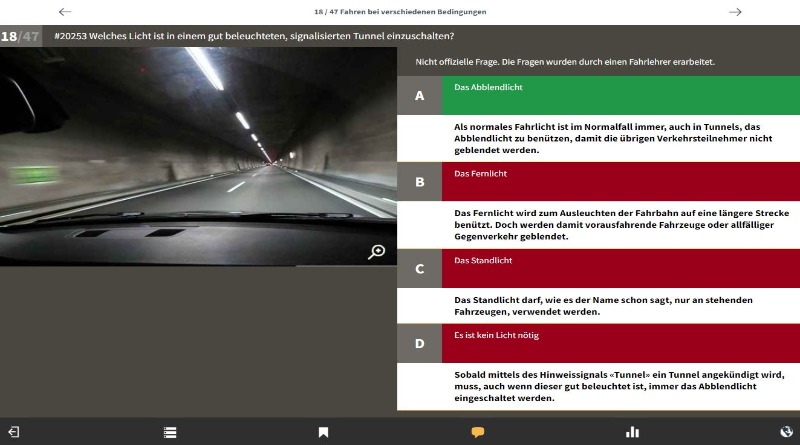This screenshot has width=800, height=445.
Task: Go to the next question arrow
Action: [735, 12]
